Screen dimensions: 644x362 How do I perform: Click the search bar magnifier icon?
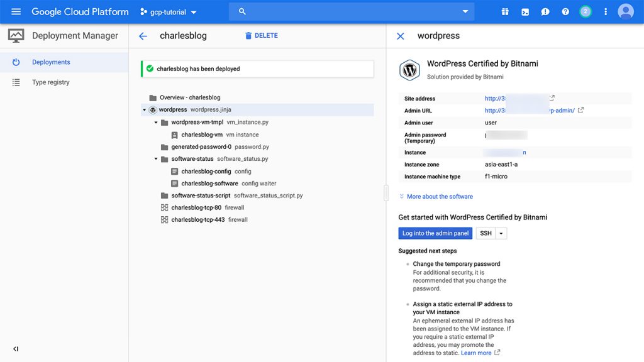(242, 11)
